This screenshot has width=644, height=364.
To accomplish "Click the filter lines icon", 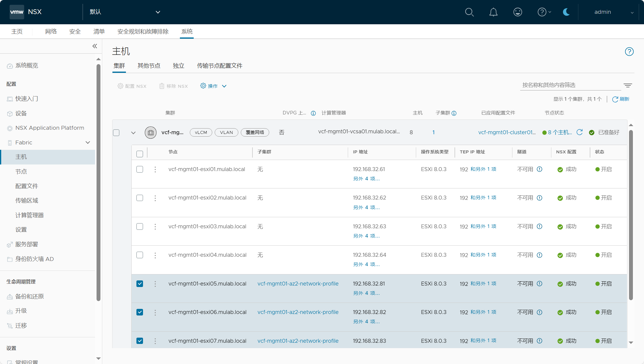I will click(x=628, y=85).
